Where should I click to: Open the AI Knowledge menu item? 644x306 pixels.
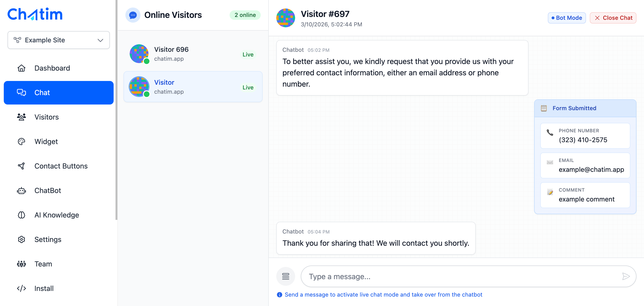click(57, 215)
